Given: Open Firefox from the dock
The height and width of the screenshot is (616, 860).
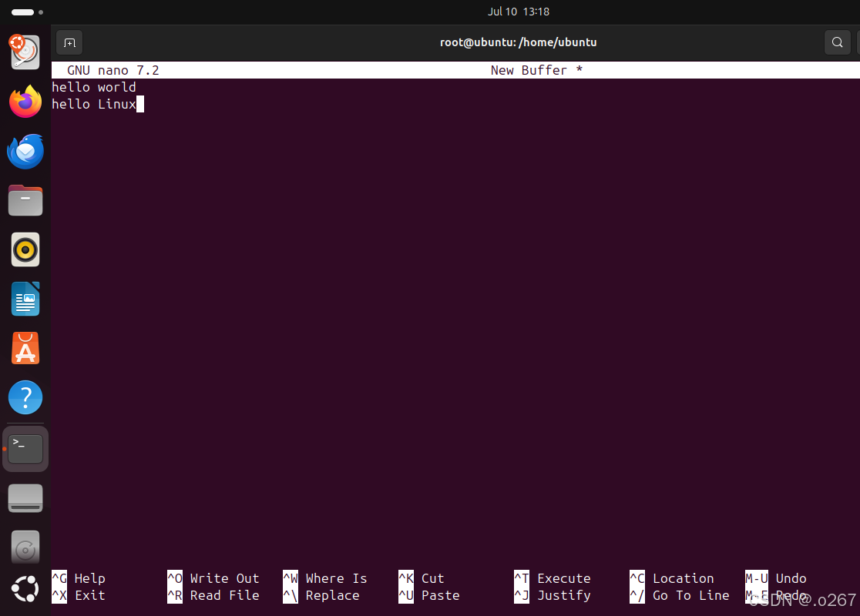Looking at the screenshot, I should [25, 101].
